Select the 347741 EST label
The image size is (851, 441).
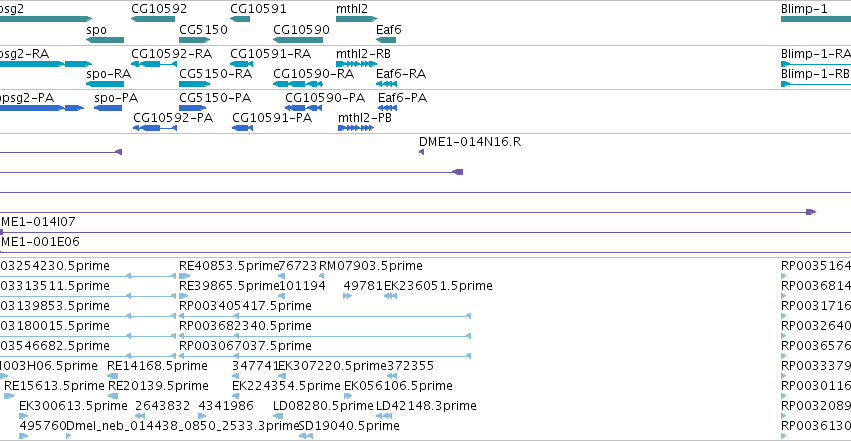255,366
